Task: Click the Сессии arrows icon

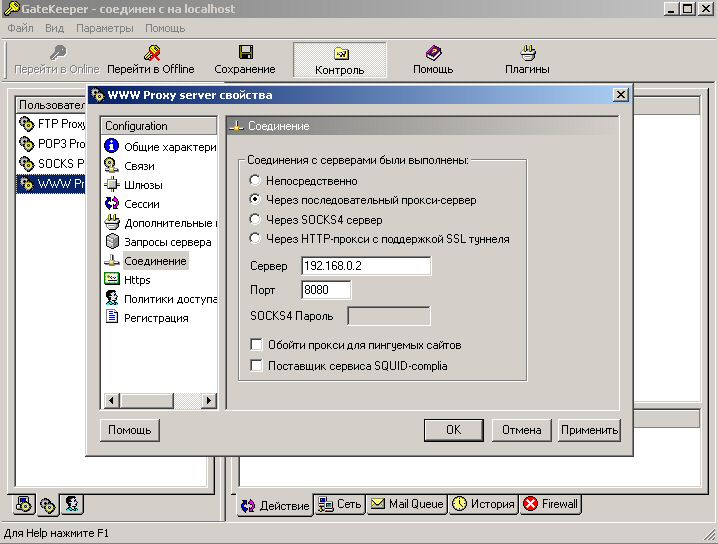Action: [x=112, y=203]
